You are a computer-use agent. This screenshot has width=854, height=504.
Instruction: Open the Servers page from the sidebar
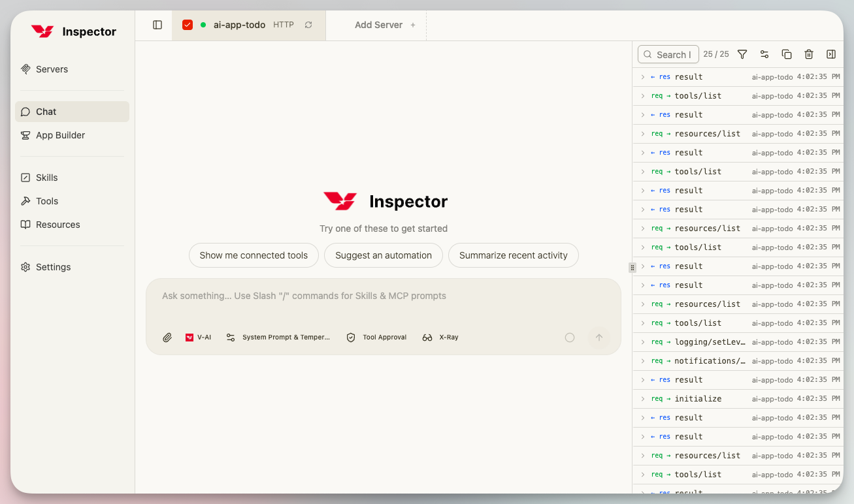point(72,69)
